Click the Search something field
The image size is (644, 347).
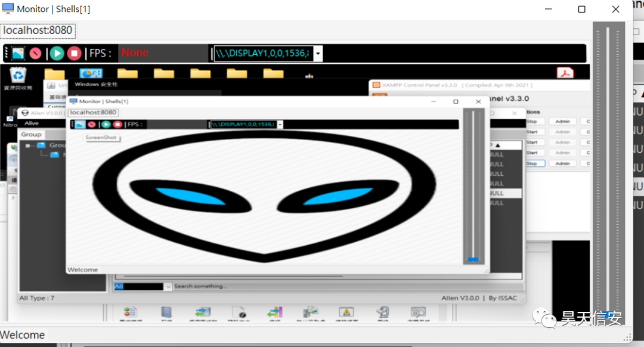348,286
